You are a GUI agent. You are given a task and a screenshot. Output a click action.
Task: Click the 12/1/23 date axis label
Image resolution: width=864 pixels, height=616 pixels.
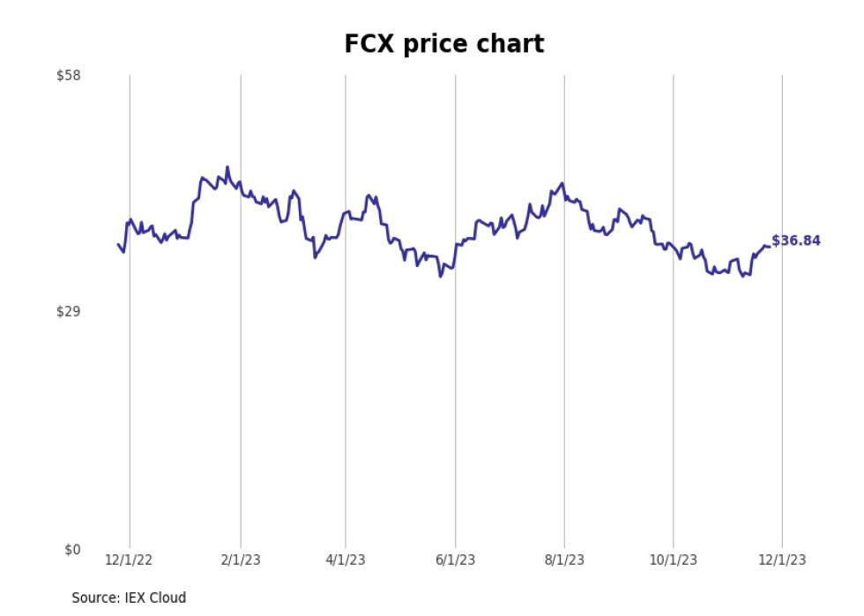point(782,560)
